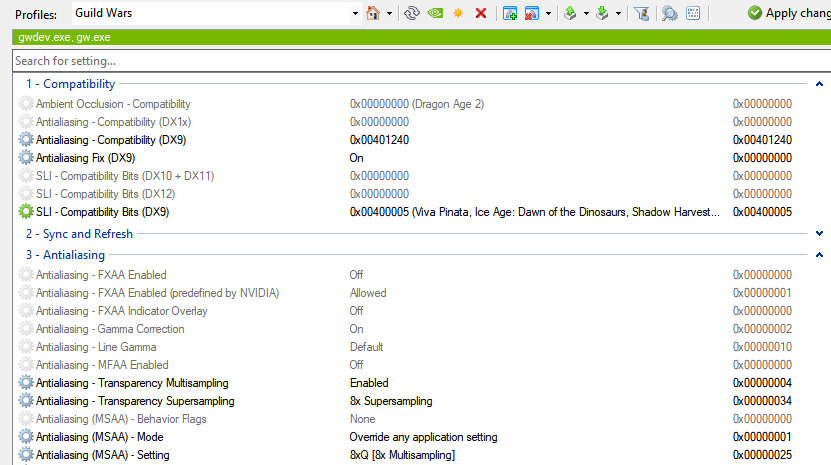Click the hex value 0x00000034

click(762, 401)
